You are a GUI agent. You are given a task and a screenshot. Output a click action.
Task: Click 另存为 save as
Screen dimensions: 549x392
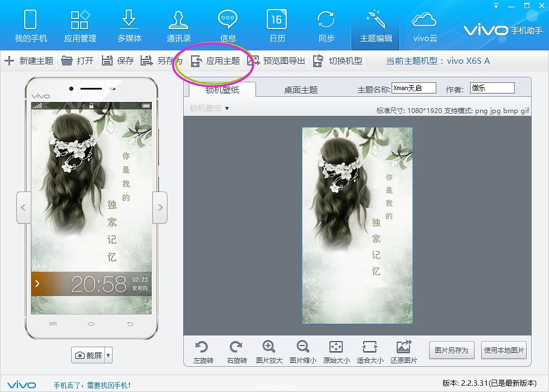point(161,61)
